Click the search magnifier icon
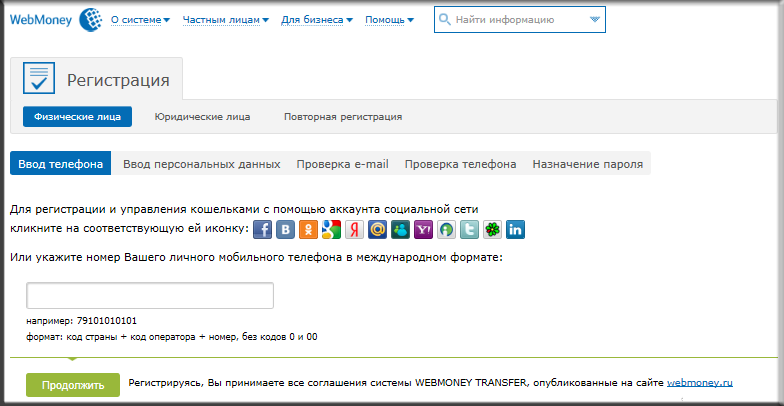The height and width of the screenshot is (406, 784). [444, 20]
